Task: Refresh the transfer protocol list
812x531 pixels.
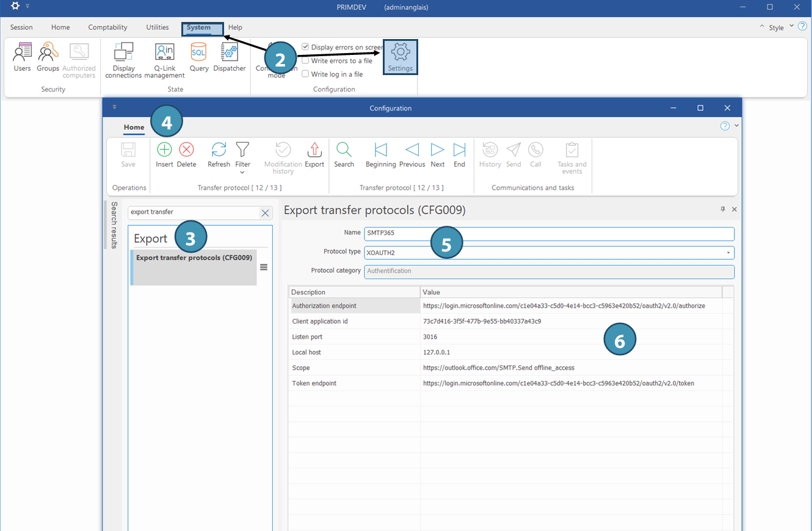Action: (219, 150)
